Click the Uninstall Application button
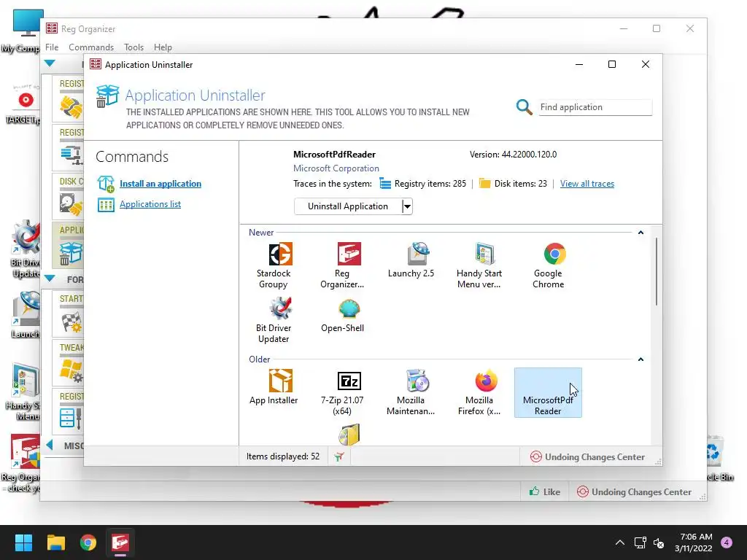The height and width of the screenshot is (560, 747). pos(348,206)
